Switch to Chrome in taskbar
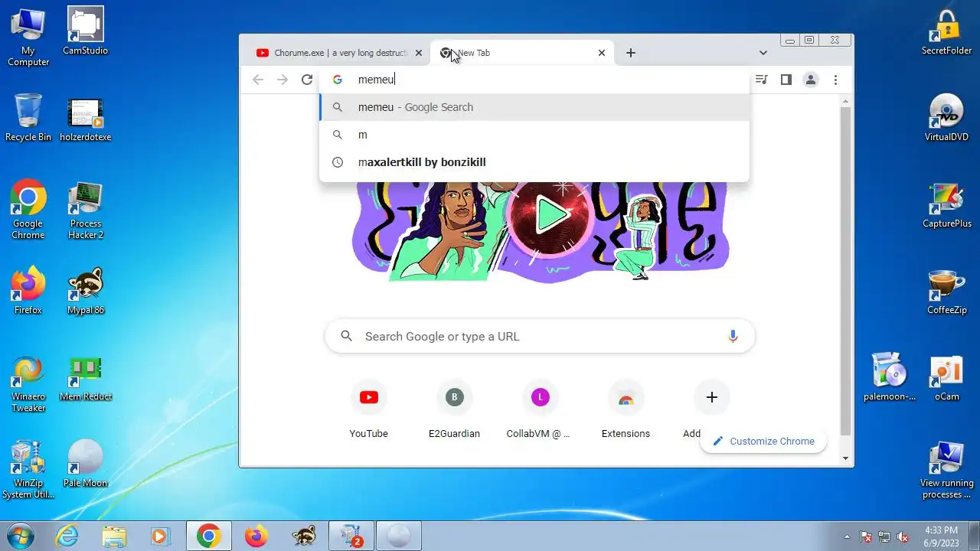980x551 pixels. click(209, 536)
